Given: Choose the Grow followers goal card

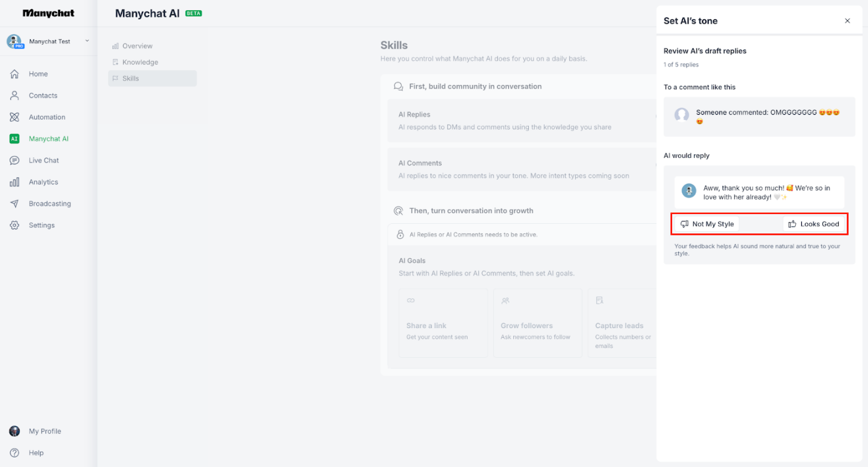Looking at the screenshot, I should pos(537,323).
